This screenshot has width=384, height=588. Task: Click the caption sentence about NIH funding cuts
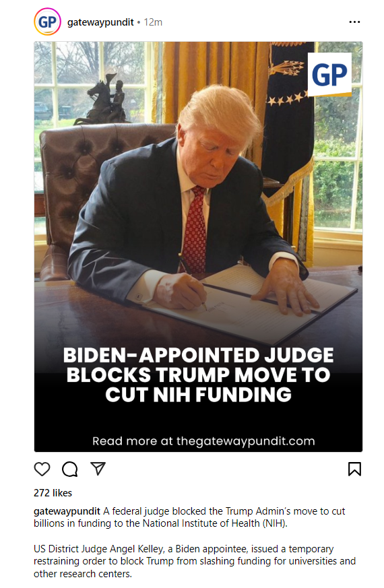click(189, 517)
